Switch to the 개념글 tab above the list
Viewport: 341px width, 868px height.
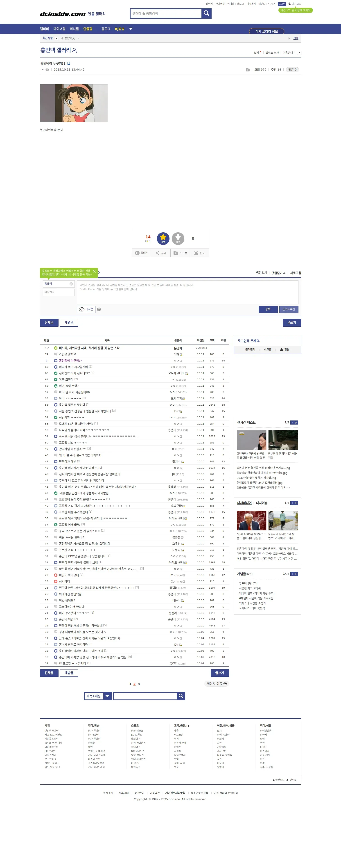pos(69,322)
